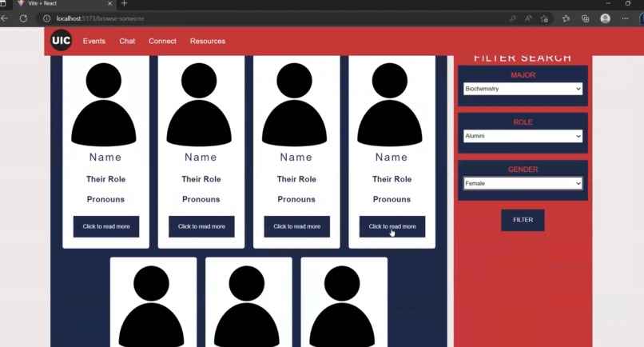
Task: Click the third card's profile avatar
Action: click(294, 104)
